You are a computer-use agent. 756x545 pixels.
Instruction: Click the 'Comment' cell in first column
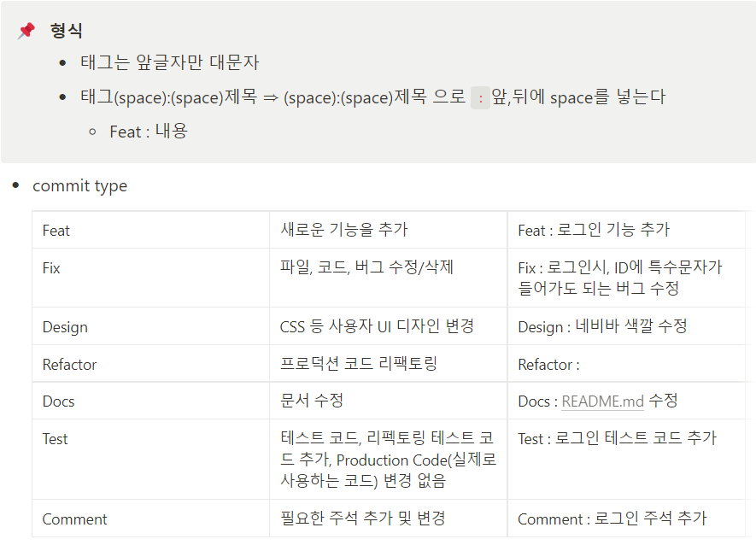pyautogui.click(x=151, y=519)
